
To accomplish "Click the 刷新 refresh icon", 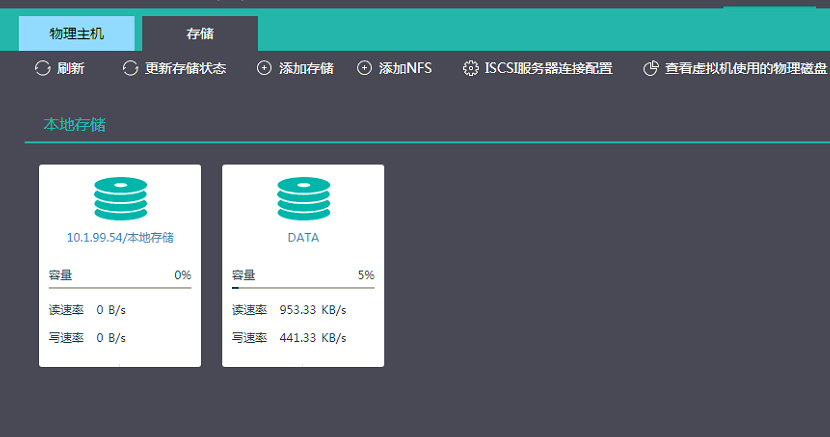I will (x=42, y=68).
